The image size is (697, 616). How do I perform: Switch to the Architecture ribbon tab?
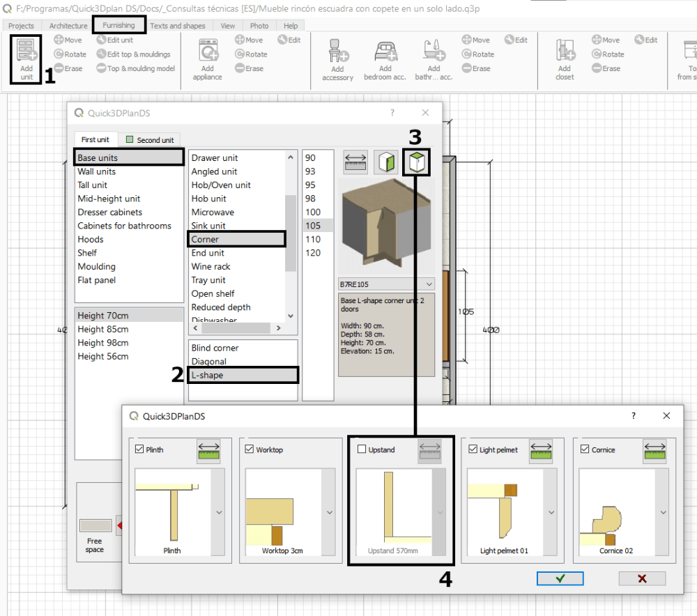click(68, 26)
